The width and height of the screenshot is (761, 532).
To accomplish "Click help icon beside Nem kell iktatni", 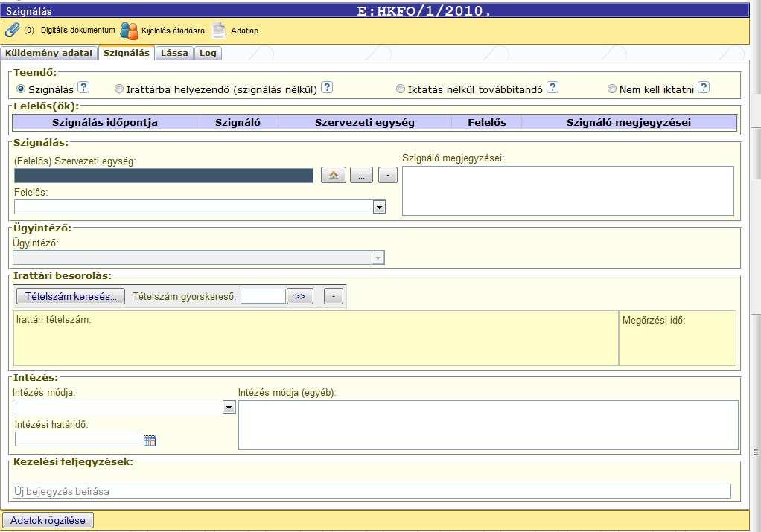I will [704, 87].
